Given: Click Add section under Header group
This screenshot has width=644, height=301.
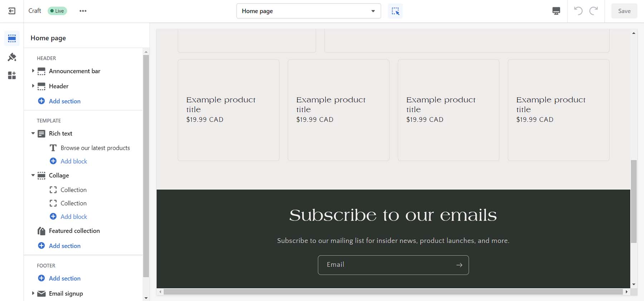Looking at the screenshot, I should pos(65,101).
